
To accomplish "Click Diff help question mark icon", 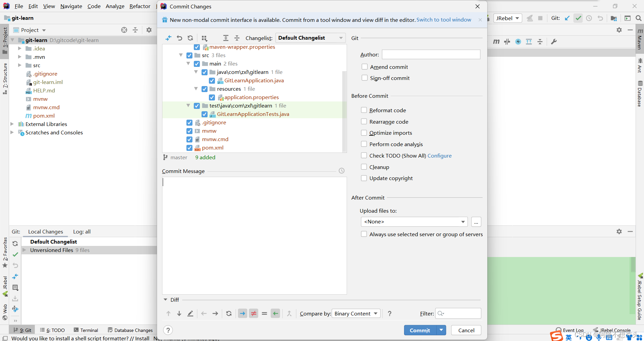I will pos(389,313).
